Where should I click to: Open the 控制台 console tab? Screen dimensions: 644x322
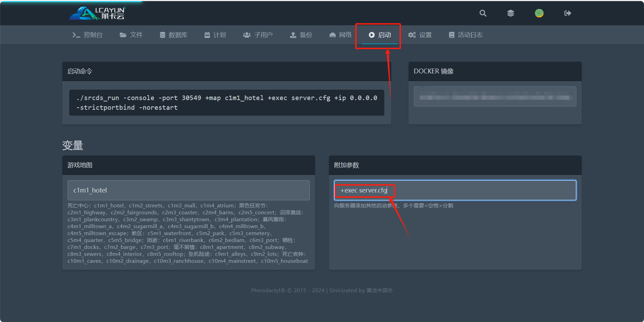tap(88, 35)
